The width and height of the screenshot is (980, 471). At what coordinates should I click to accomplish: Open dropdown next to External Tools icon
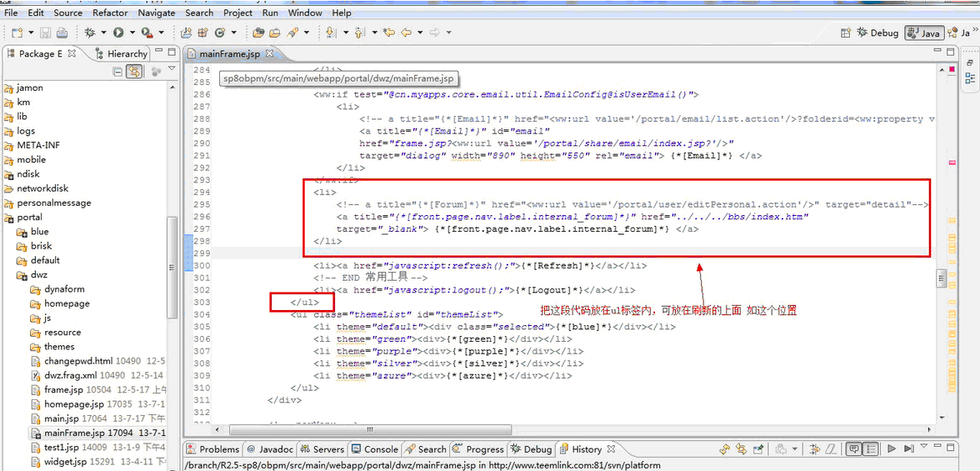point(162,33)
